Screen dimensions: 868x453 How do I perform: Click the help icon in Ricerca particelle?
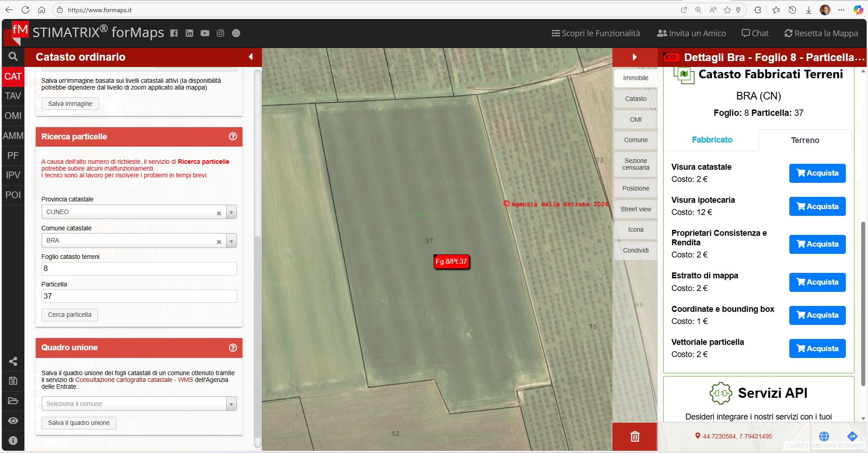coord(233,137)
